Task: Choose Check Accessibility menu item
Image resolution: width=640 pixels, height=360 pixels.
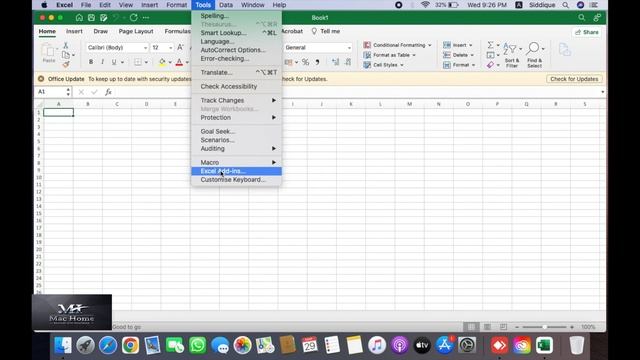Action: pyautogui.click(x=236, y=87)
